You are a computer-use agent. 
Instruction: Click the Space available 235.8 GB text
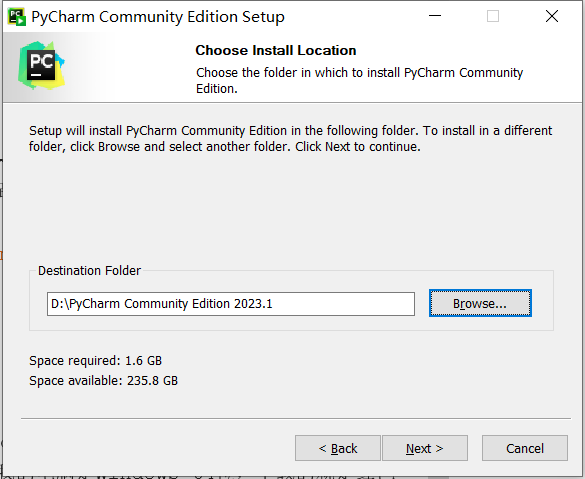[103, 381]
